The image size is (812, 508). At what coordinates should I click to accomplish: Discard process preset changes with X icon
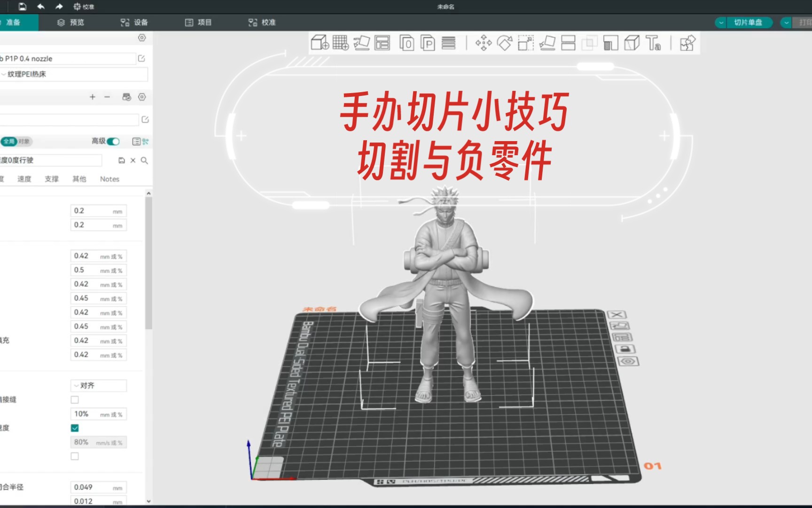click(x=133, y=160)
